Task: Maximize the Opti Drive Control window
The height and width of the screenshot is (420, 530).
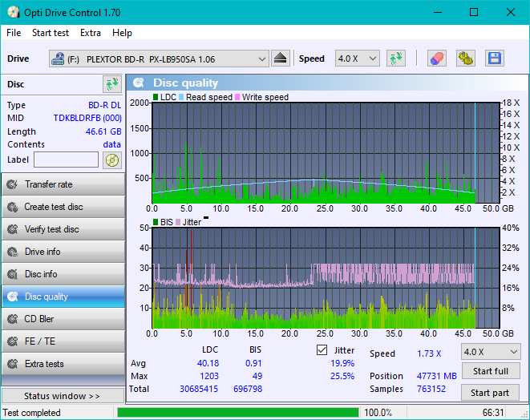Action: (474, 12)
